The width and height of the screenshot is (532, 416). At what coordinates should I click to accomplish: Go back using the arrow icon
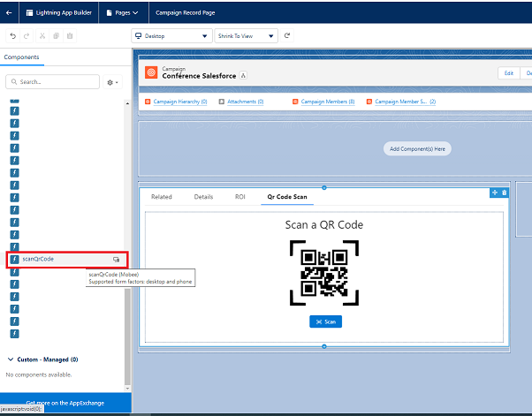pyautogui.click(x=9, y=12)
